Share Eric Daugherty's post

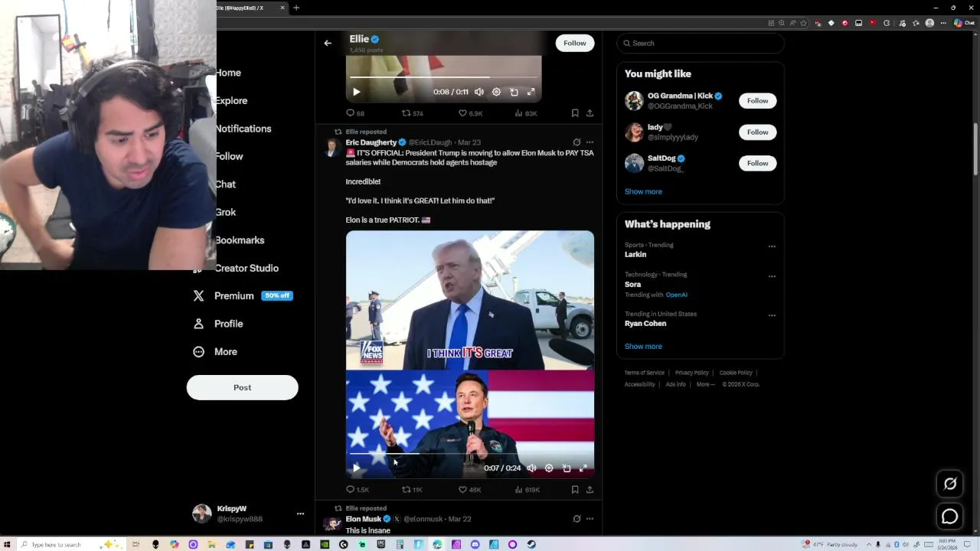point(590,490)
